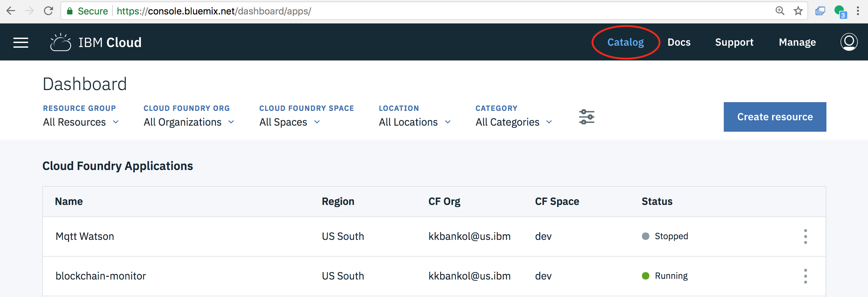This screenshot has width=868, height=297.
Task: Click the browser reload icon
Action: [x=49, y=11]
